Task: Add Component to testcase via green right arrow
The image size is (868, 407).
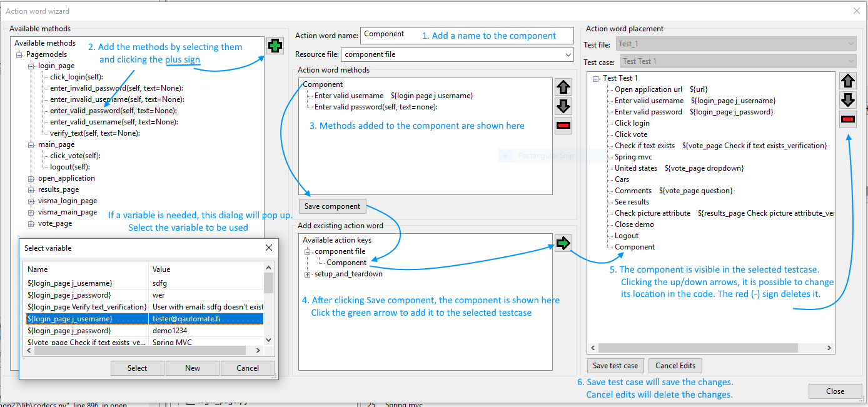Action: click(563, 243)
